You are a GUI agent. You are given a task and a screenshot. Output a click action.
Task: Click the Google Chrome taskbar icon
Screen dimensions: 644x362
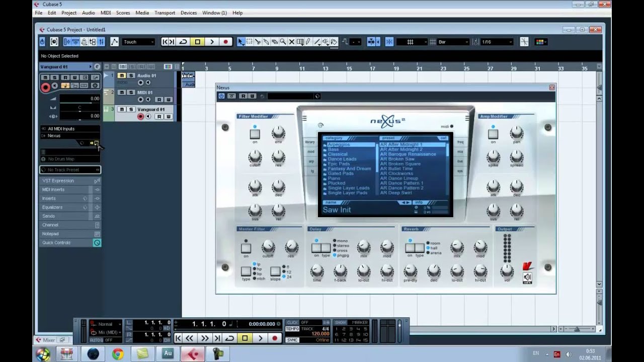point(118,354)
